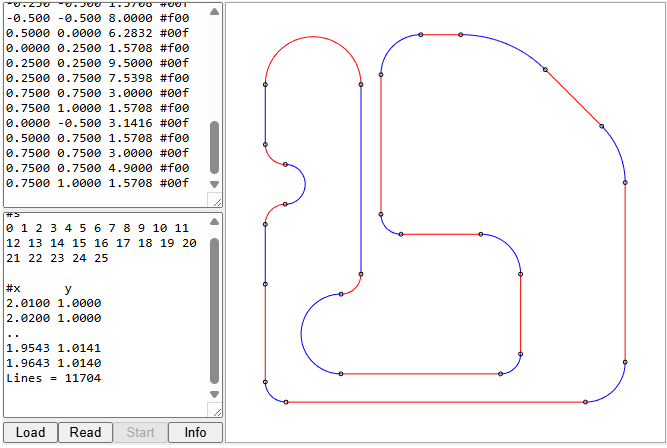Image resolution: width=667 pixels, height=448 pixels.
Task: Open the Info button
Action: click(195, 432)
